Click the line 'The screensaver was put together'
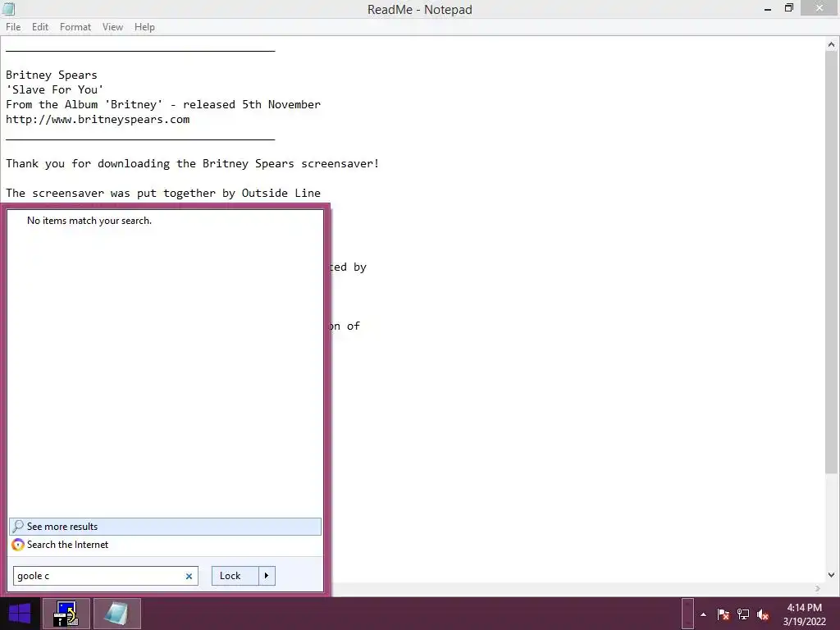The width and height of the screenshot is (840, 630). (x=163, y=193)
